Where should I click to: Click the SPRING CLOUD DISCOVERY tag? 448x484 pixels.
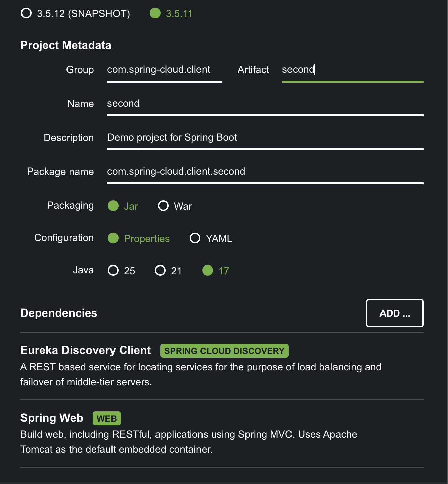click(x=224, y=351)
